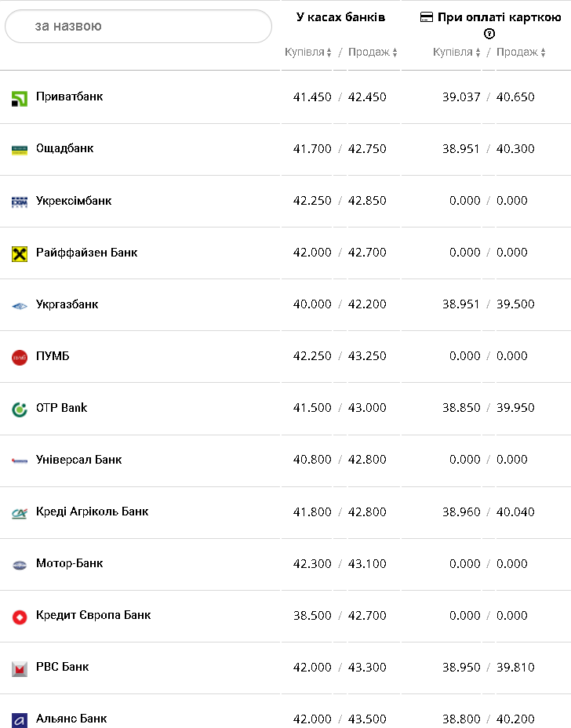Click the Ощадбанк logo icon
The image size is (571, 728).
20,150
